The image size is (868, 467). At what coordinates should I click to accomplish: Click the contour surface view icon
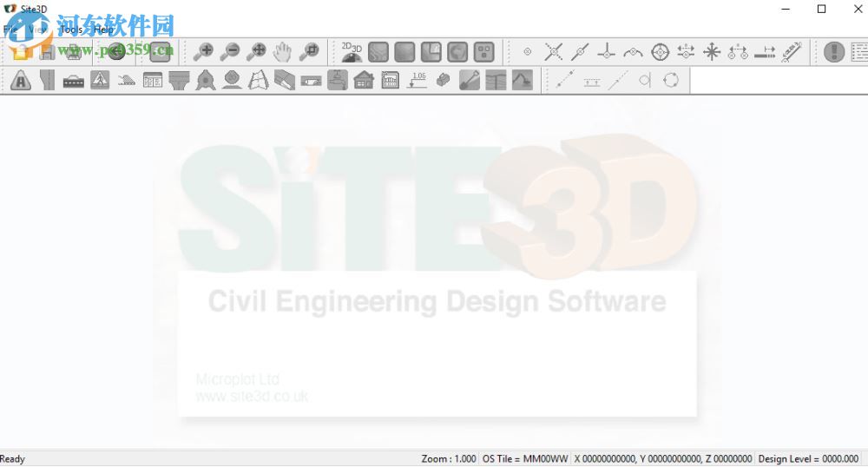coord(378,52)
